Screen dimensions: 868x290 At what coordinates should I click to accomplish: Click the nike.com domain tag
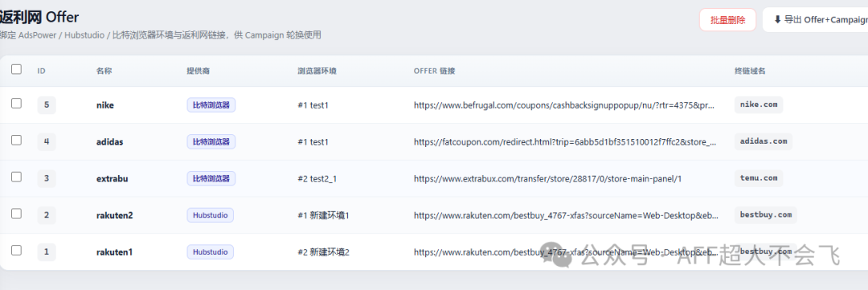coord(759,104)
